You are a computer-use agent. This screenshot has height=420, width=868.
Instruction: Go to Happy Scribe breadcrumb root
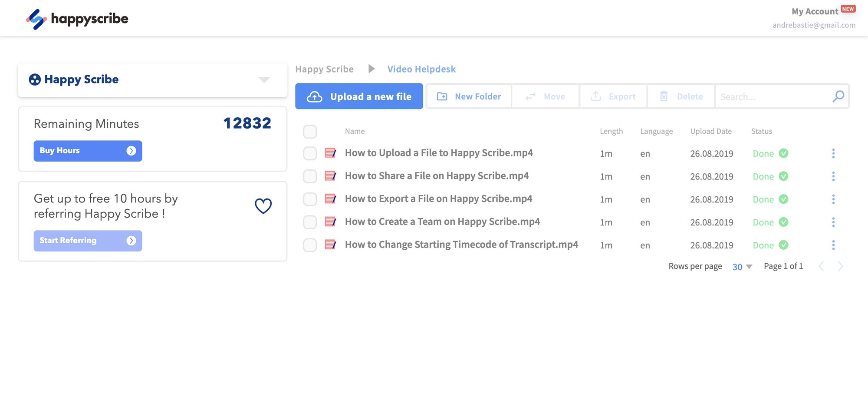click(324, 69)
